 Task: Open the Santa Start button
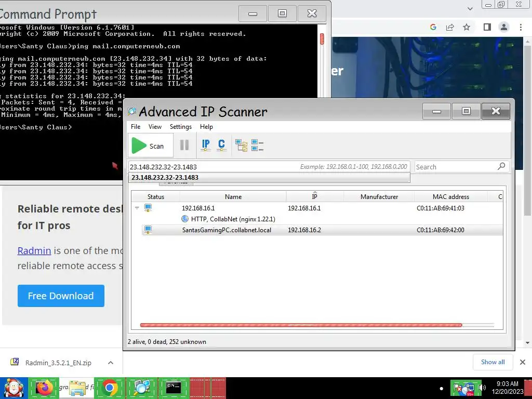[14, 388]
